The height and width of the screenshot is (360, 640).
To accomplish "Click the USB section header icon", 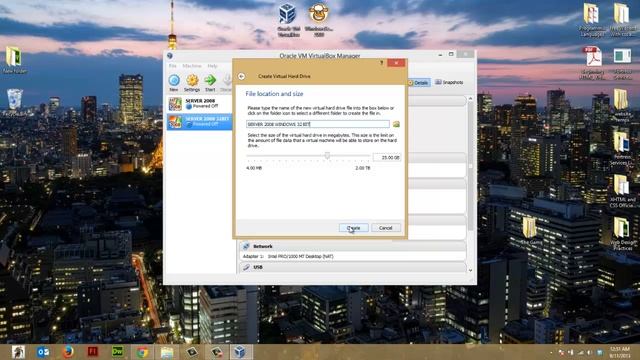I will 246,267.
